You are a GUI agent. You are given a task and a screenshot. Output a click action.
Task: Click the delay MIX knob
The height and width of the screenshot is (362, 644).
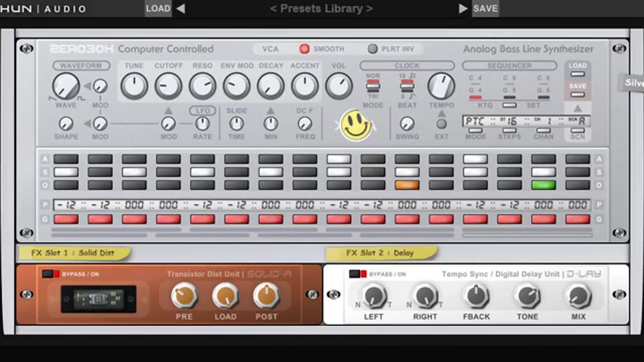tap(578, 297)
